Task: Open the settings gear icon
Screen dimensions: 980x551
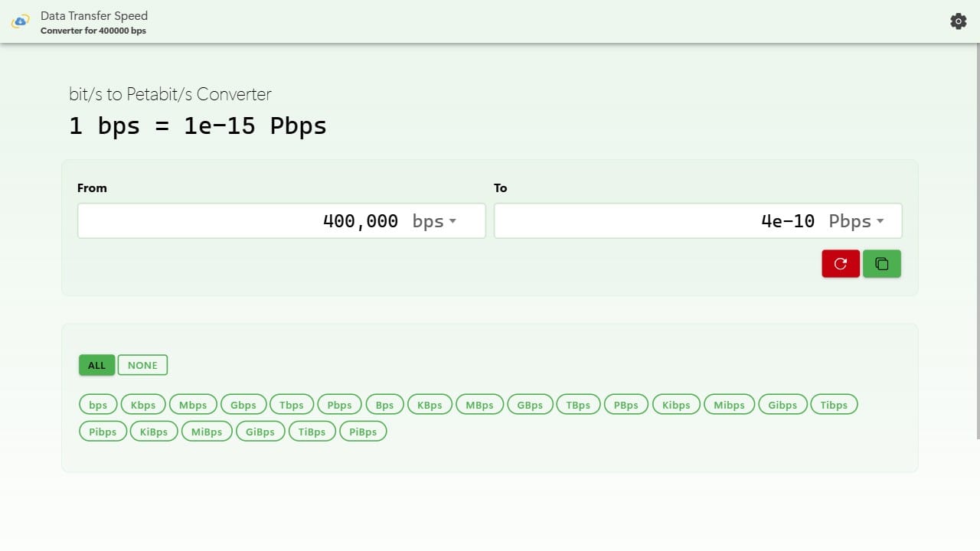Action: [x=959, y=21]
